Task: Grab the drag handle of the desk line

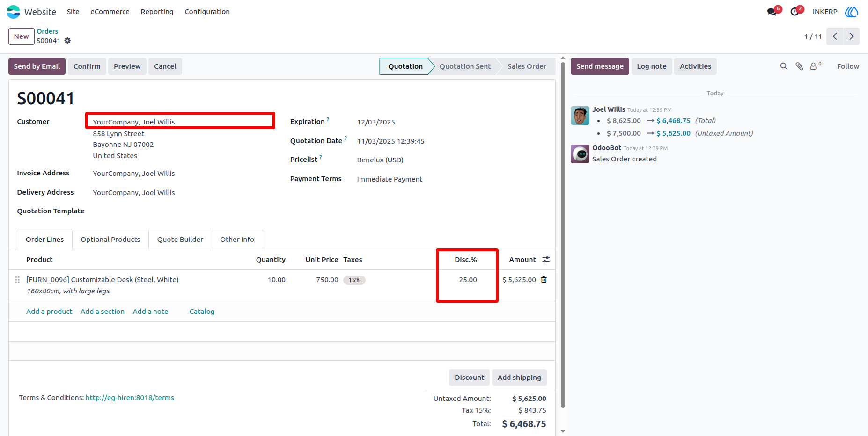Action: 17,280
